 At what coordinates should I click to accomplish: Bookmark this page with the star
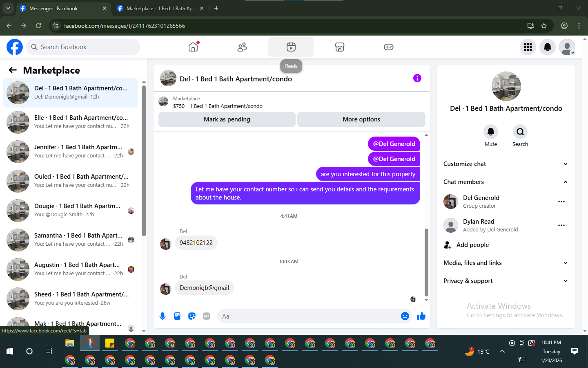click(544, 26)
